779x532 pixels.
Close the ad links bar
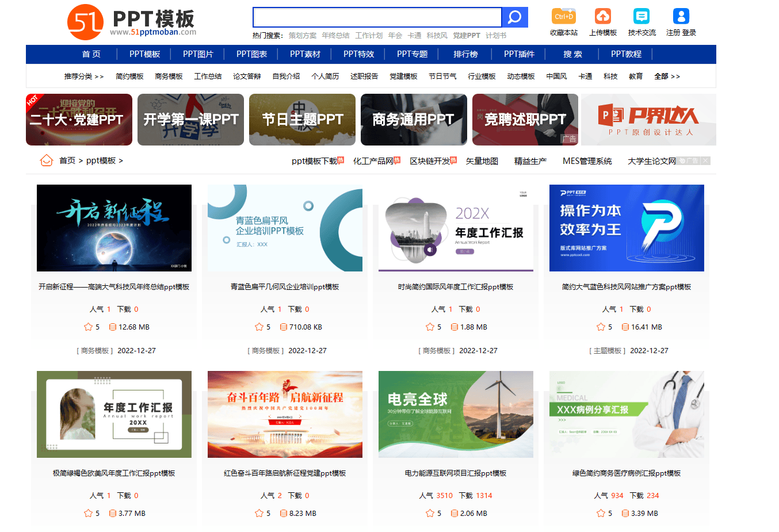pos(705,161)
